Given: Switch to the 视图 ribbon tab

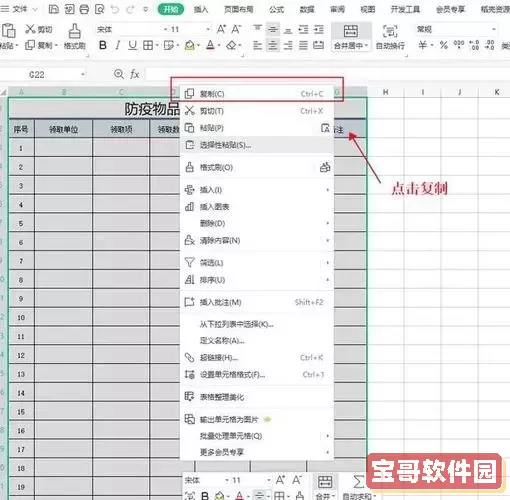Looking at the screenshot, I should 368,9.
